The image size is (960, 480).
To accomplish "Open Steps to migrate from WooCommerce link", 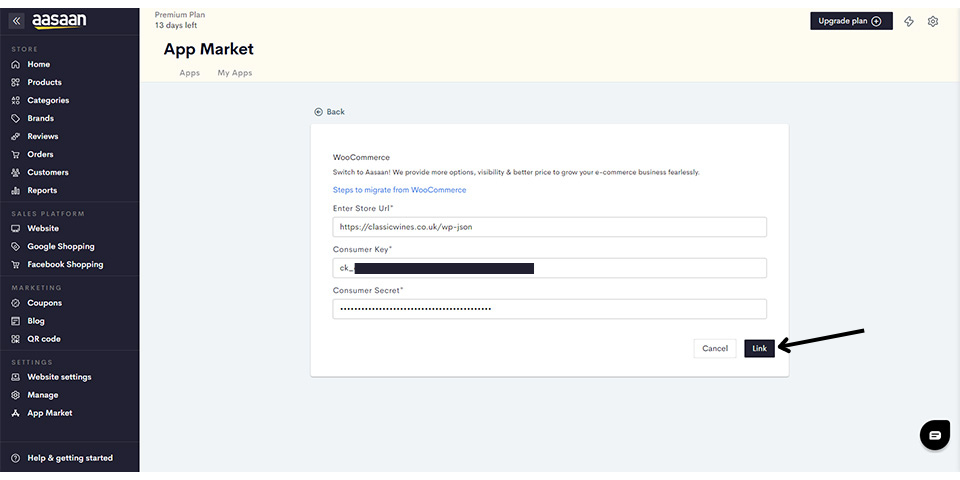I will coord(399,190).
